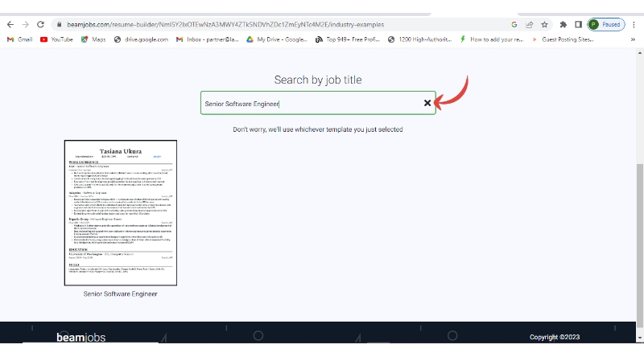Screen dimensions: 644x361
Task: Bookmark this page with star icon
Action: click(545, 25)
